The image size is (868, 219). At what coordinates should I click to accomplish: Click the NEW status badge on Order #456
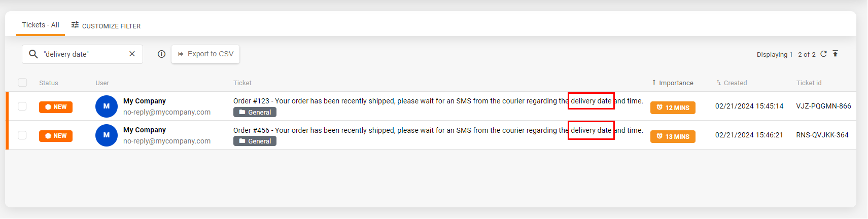(56, 136)
